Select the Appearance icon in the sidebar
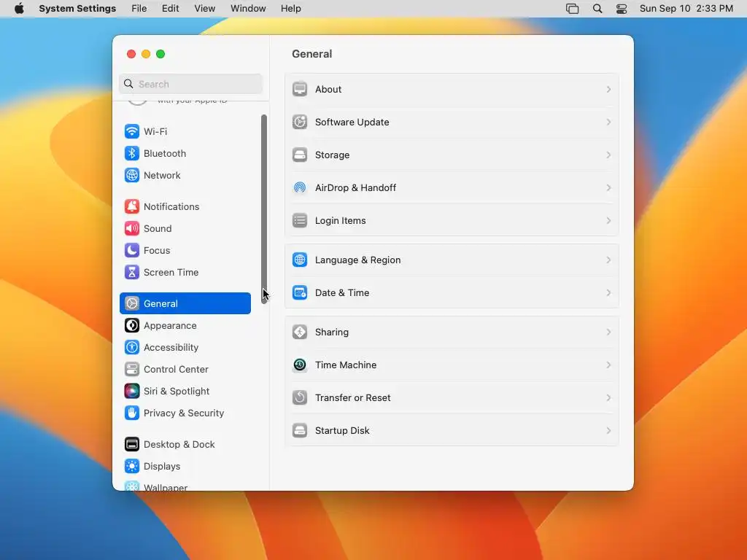 pos(132,325)
